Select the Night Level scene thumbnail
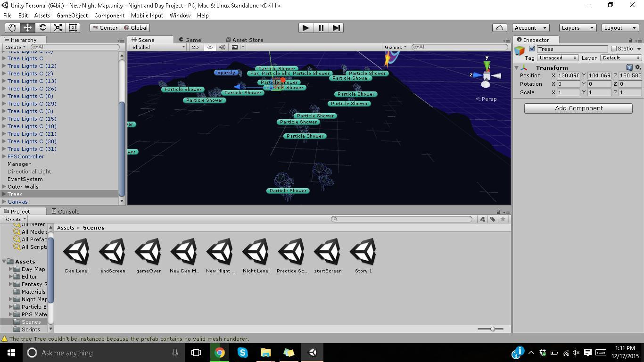The width and height of the screenshot is (644, 362). [x=256, y=256]
